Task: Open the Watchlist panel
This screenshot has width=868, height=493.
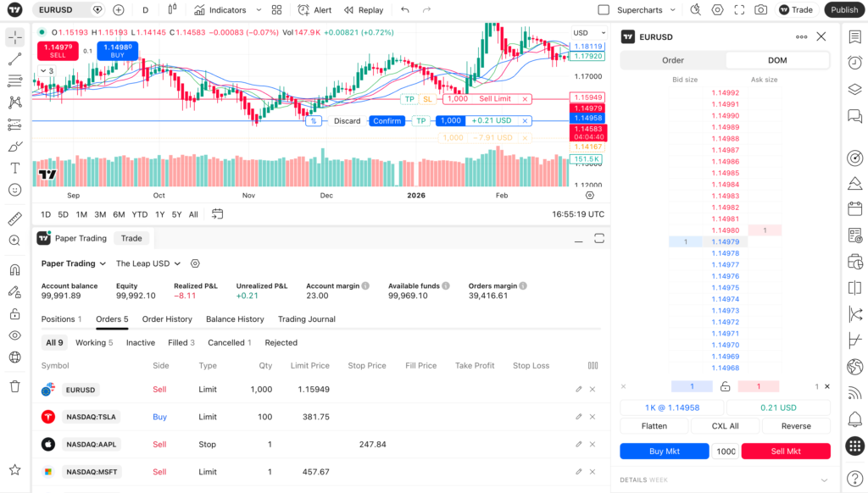Action: tap(855, 37)
